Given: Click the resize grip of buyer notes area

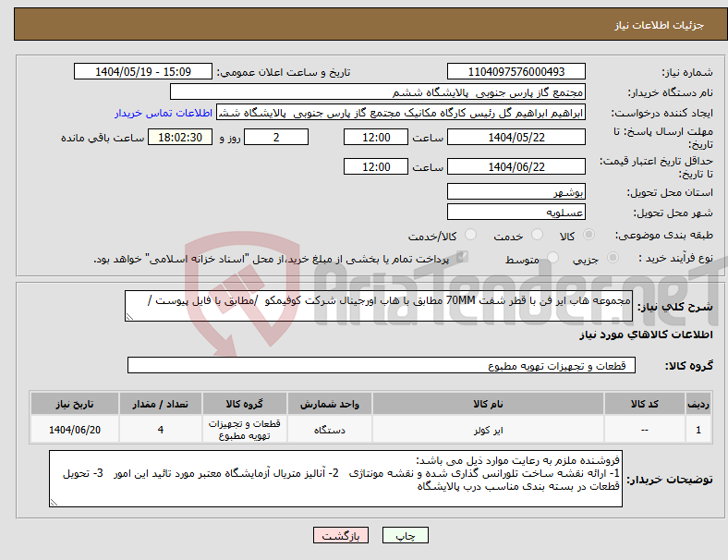Looking at the screenshot, I should [x=54, y=503].
